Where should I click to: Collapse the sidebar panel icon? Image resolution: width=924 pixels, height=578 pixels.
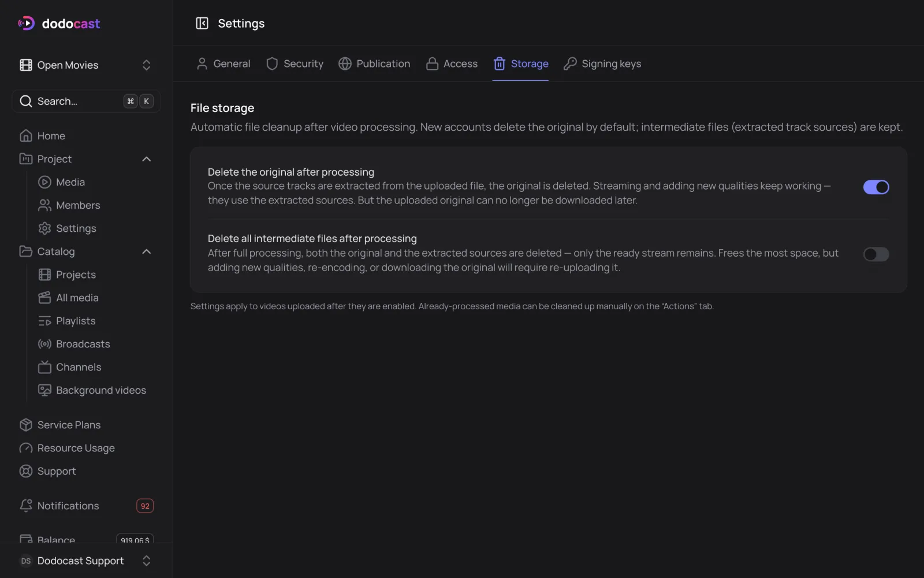click(x=202, y=23)
